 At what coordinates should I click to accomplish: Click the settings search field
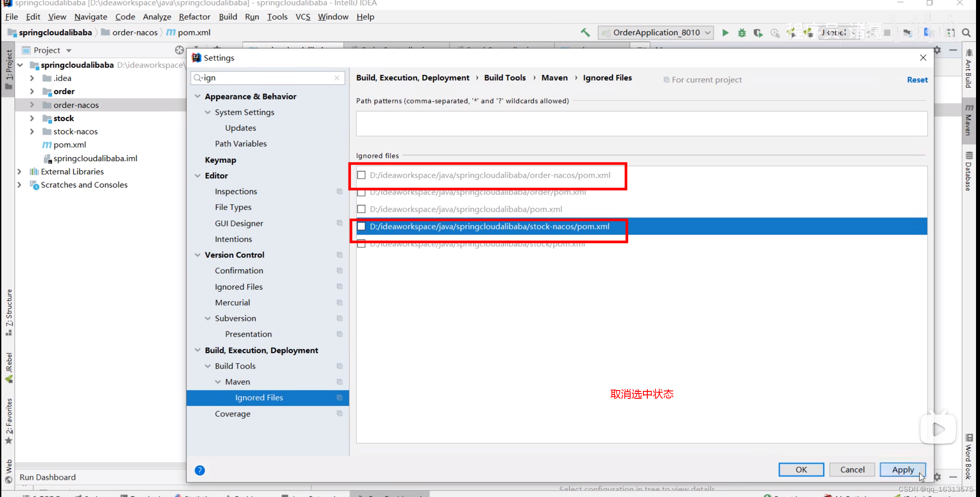tap(267, 77)
